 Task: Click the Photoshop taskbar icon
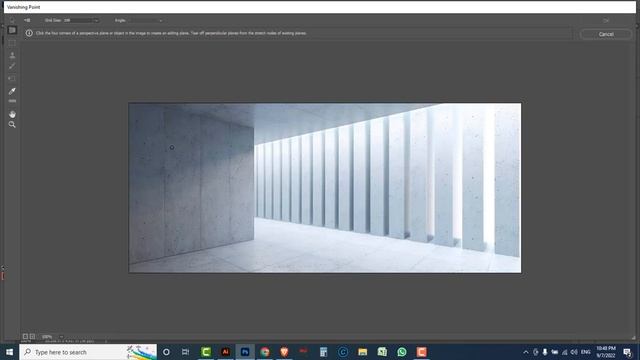(245, 352)
